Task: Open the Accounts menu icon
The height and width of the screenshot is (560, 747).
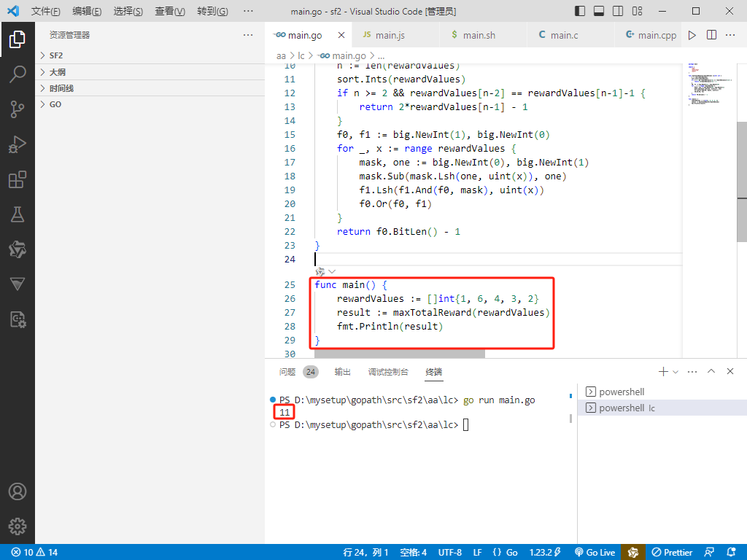Action: (x=18, y=491)
